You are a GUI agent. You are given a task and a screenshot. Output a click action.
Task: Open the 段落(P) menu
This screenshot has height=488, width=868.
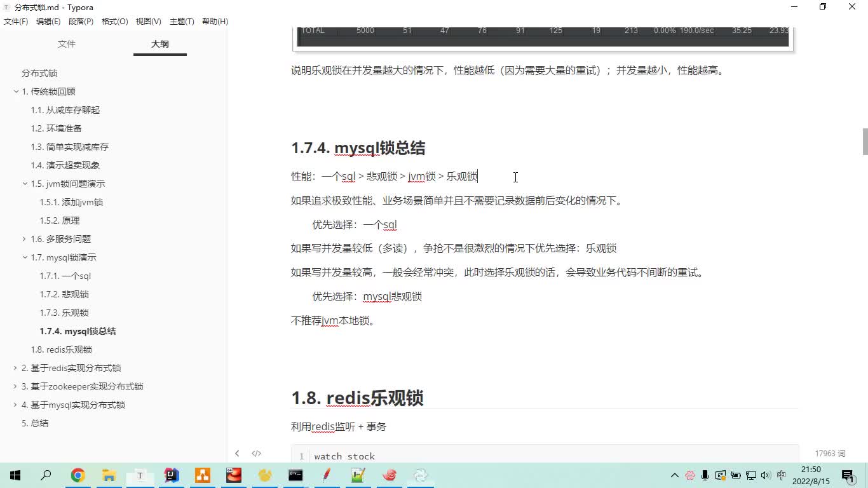[81, 21]
